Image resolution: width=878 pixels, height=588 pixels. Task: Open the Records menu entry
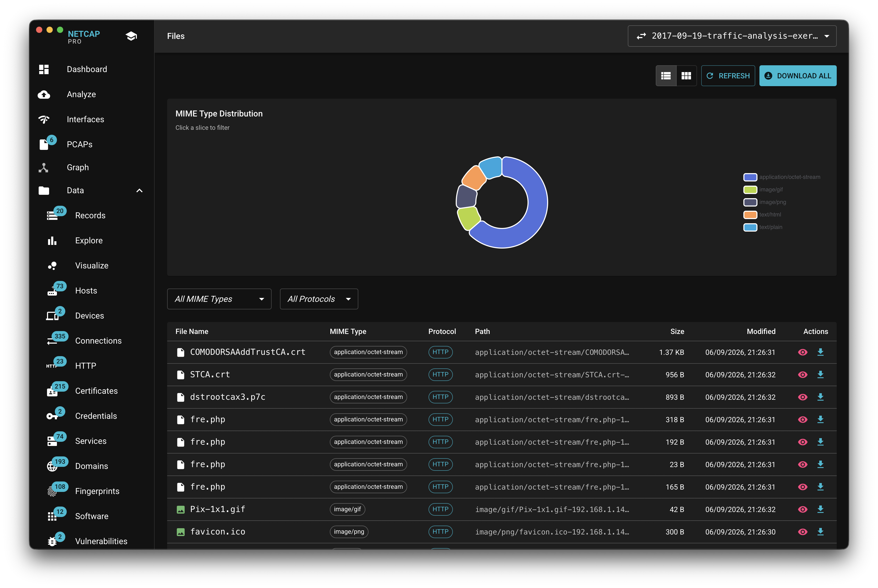[90, 216]
